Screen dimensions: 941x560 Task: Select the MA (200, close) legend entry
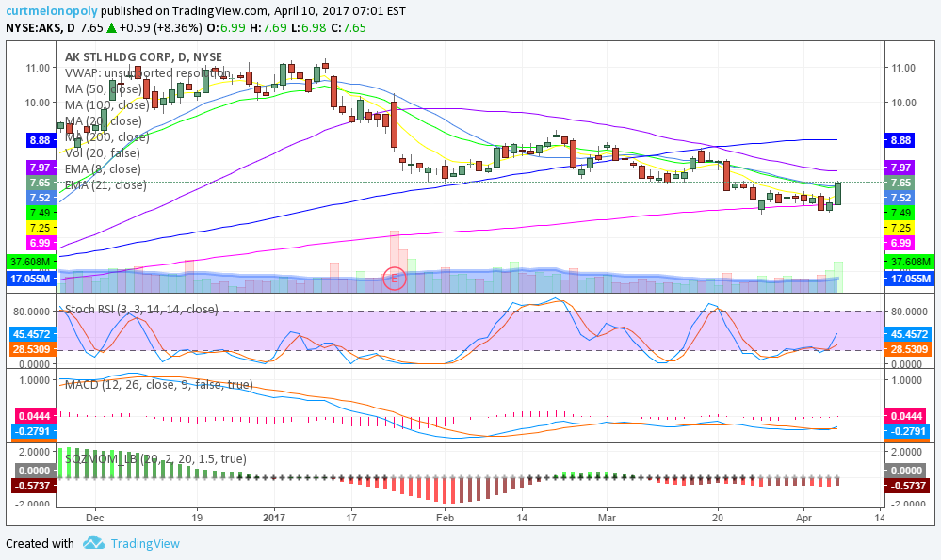pos(106,136)
